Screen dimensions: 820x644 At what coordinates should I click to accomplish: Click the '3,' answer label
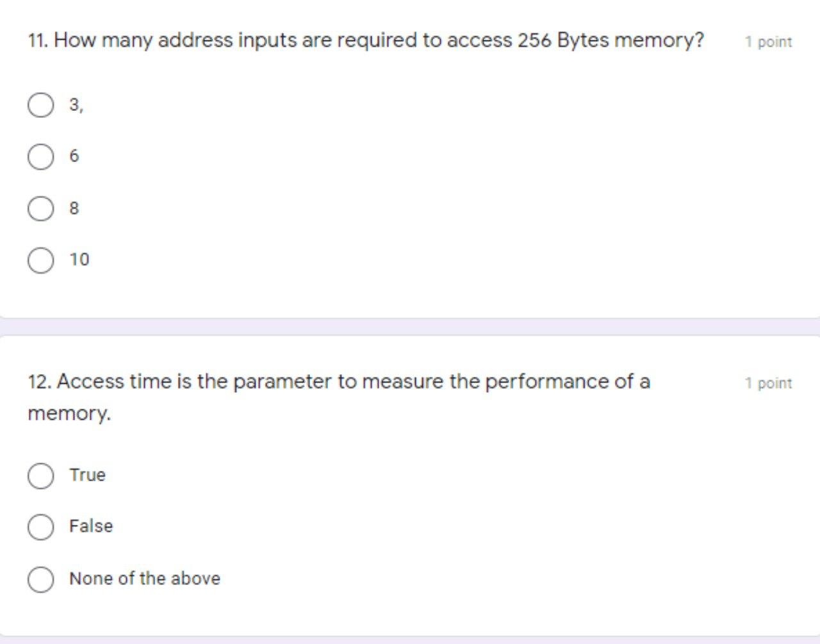pos(75,104)
